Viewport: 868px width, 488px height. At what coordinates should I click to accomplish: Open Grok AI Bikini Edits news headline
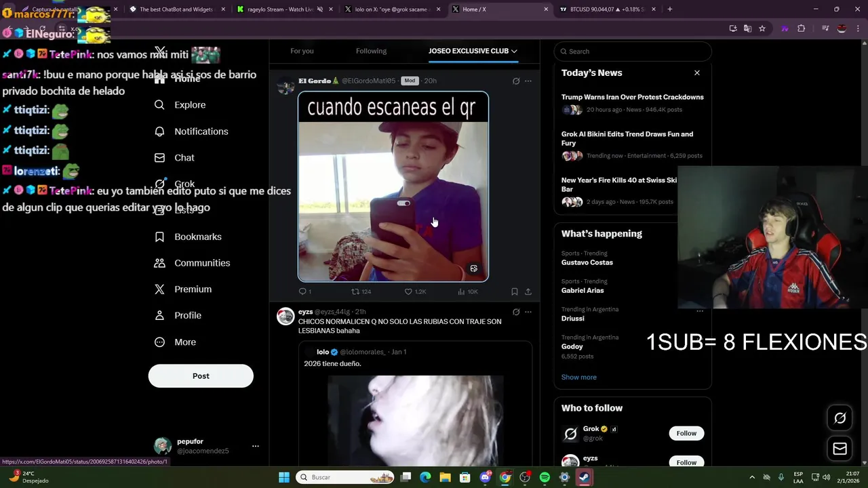[627, 138]
